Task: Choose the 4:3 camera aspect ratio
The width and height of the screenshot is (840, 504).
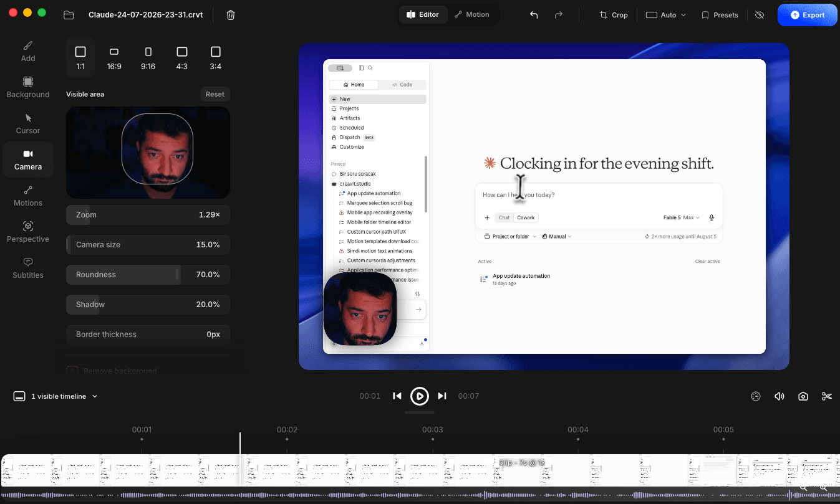Action: point(181,57)
